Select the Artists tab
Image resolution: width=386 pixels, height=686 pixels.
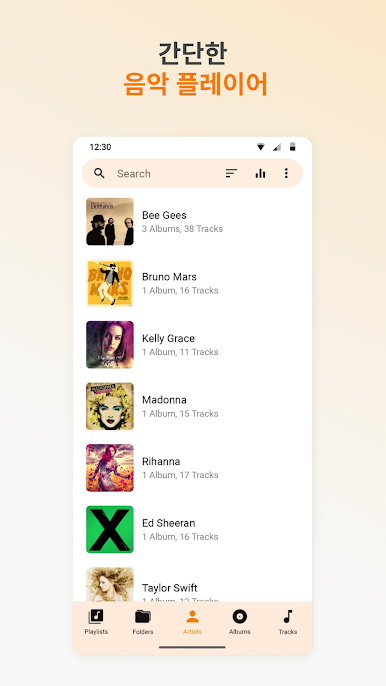[193, 622]
